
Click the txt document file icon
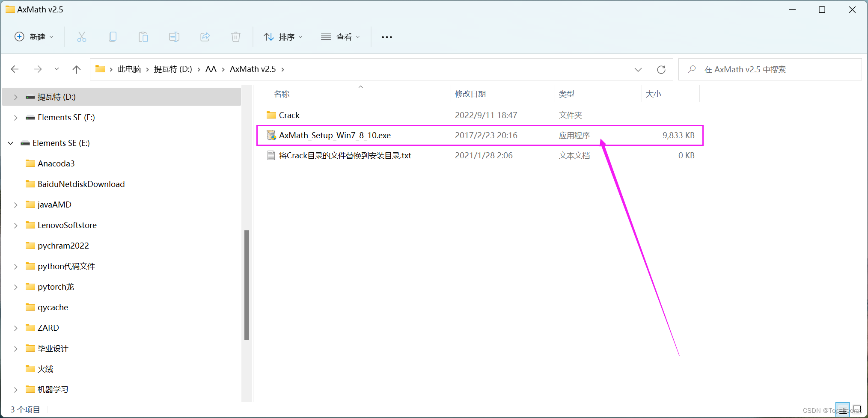271,155
